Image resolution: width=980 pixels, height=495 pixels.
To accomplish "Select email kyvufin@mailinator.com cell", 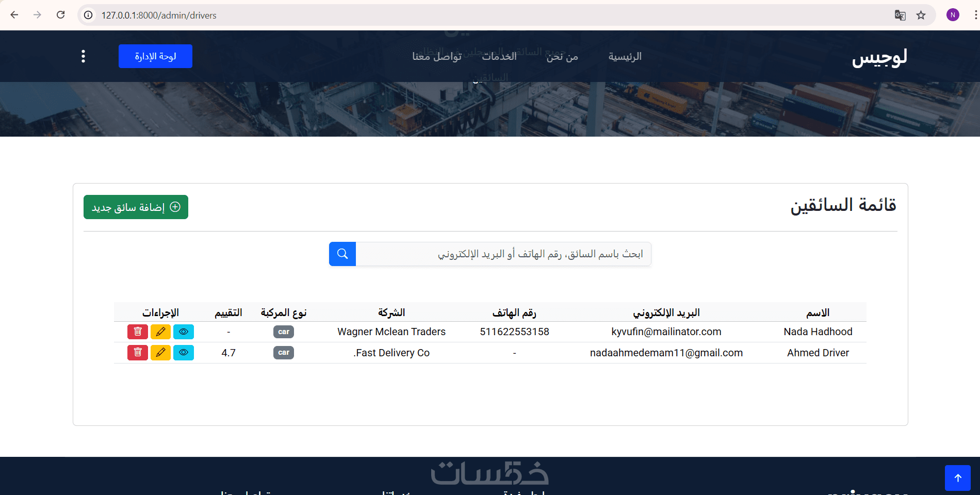I will [666, 332].
